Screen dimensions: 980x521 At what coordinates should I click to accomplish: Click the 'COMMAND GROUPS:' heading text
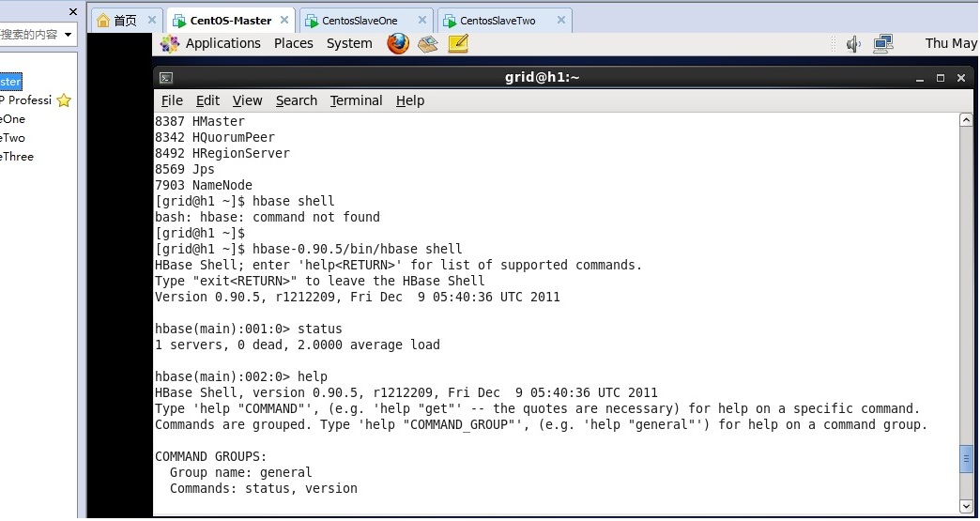pyautogui.click(x=211, y=456)
